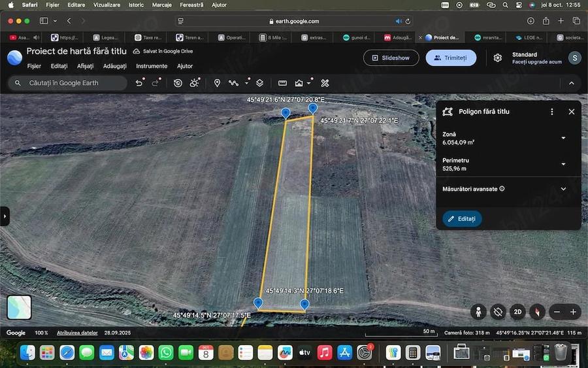Open the layers (tile overlay) icon

tap(259, 83)
